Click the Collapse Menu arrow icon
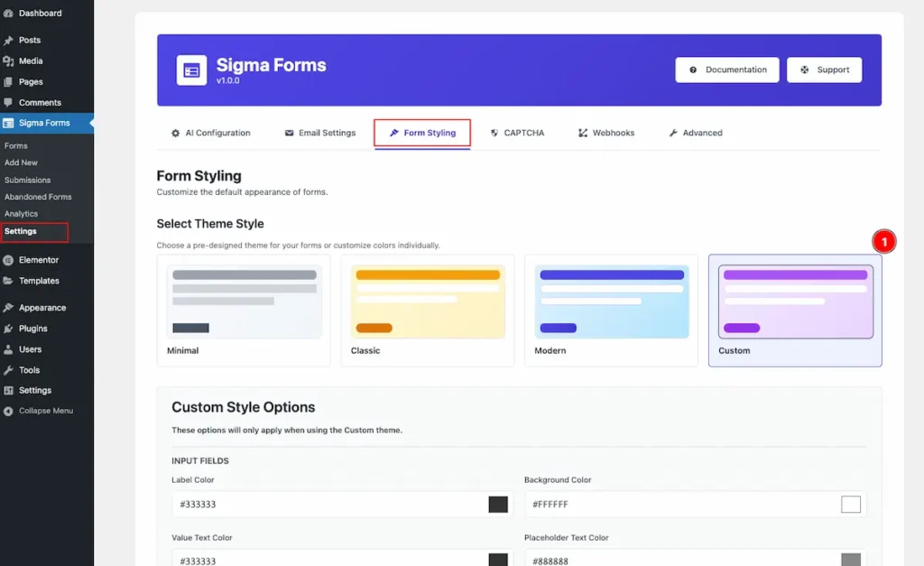Screen dimensions: 924x566 [x=8, y=411]
